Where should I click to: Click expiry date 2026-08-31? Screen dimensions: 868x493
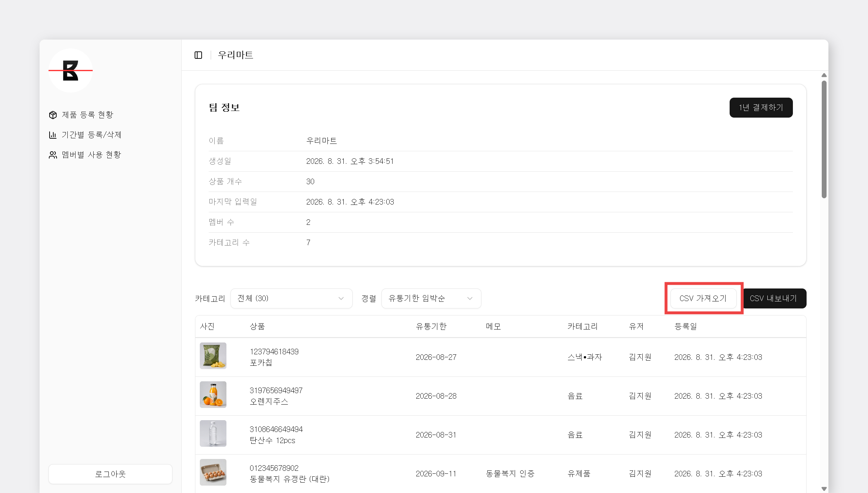click(436, 435)
